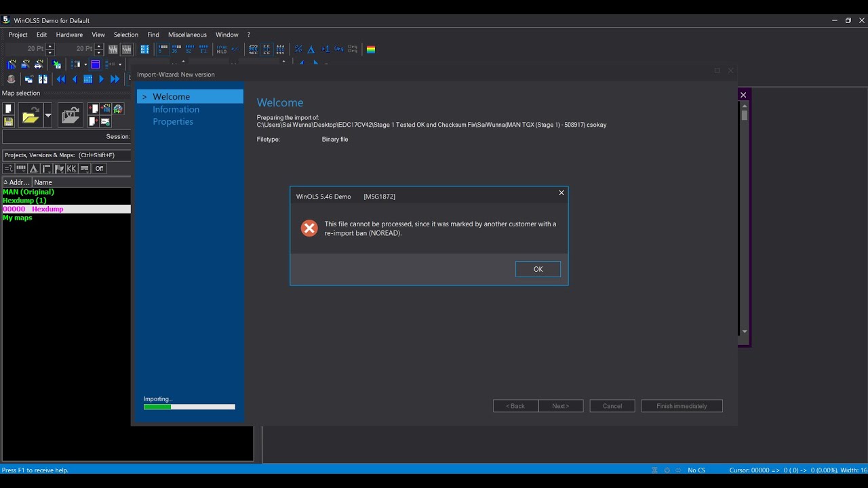Click the triangle map filter icon
The height and width of the screenshot is (488, 868).
pyautogui.click(x=33, y=169)
